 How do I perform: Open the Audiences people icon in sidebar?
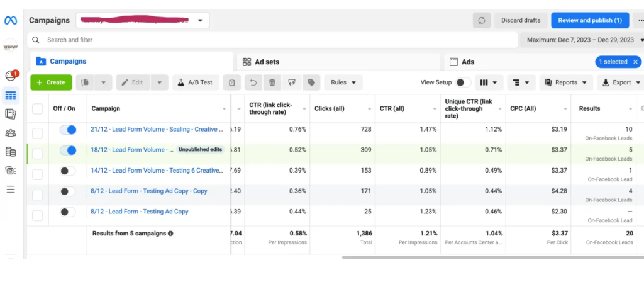click(11, 133)
